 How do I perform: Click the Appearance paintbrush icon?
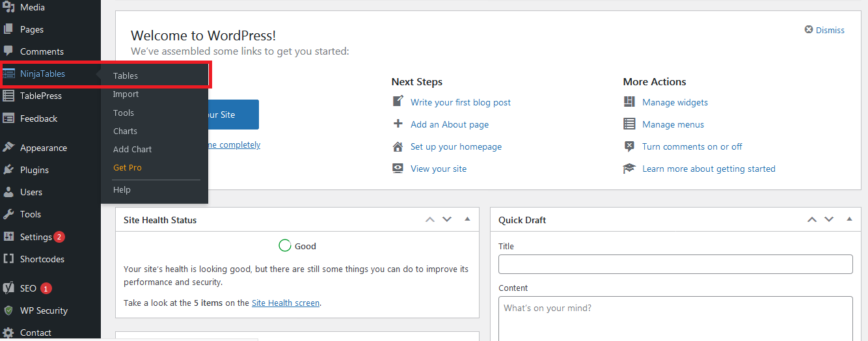click(8, 148)
